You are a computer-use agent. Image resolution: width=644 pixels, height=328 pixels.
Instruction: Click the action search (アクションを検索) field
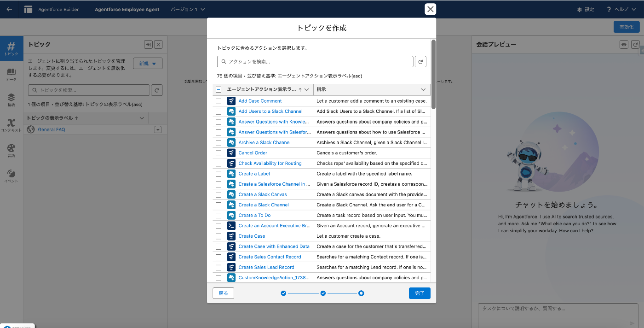[315, 61]
